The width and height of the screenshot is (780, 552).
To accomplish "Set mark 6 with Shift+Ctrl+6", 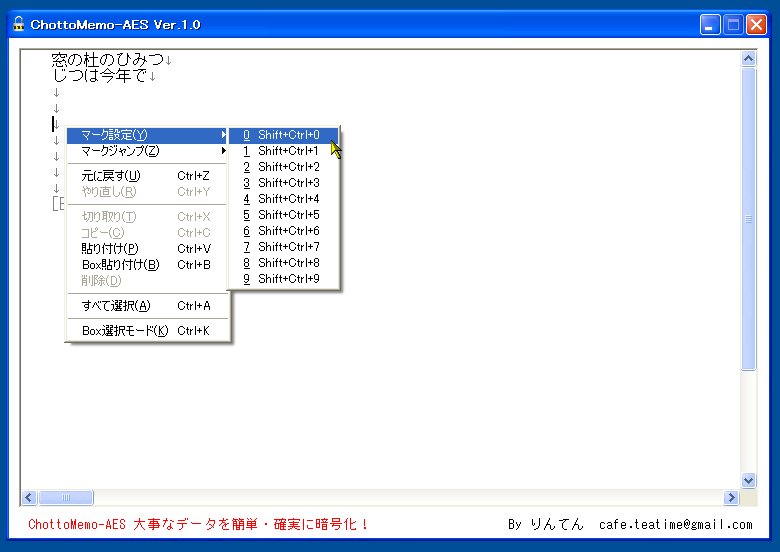I will coord(284,231).
